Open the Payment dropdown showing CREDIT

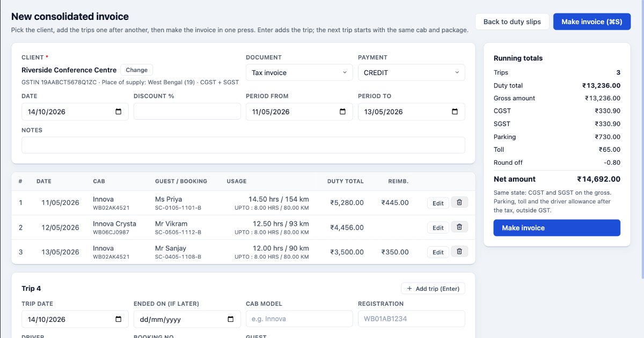point(412,72)
